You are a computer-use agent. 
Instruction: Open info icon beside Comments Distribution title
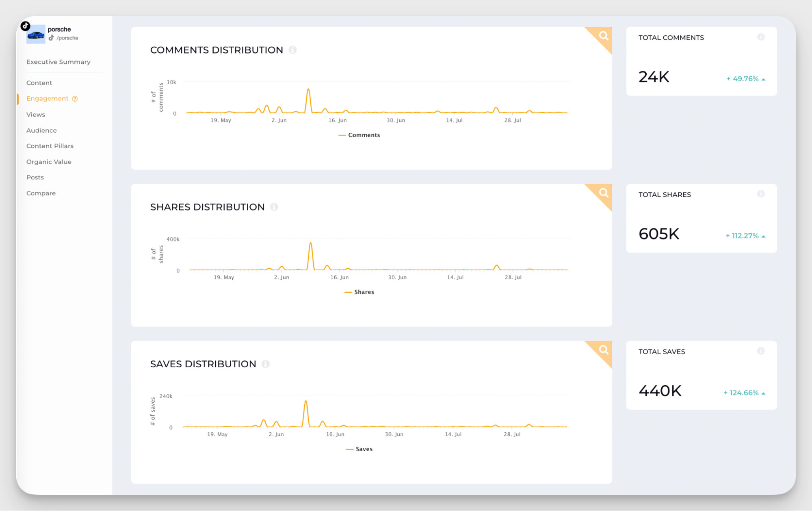click(x=292, y=50)
